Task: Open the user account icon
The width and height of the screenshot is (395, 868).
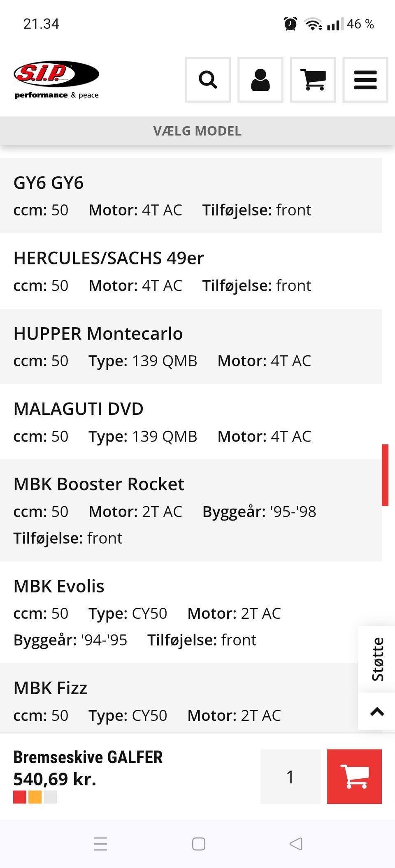Action: click(x=260, y=80)
